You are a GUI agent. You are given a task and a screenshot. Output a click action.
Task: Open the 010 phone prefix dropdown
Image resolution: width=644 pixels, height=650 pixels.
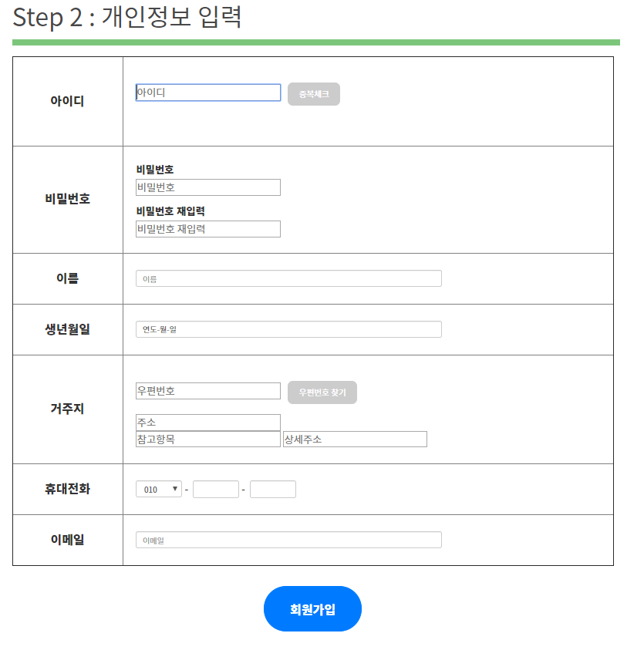point(158,488)
